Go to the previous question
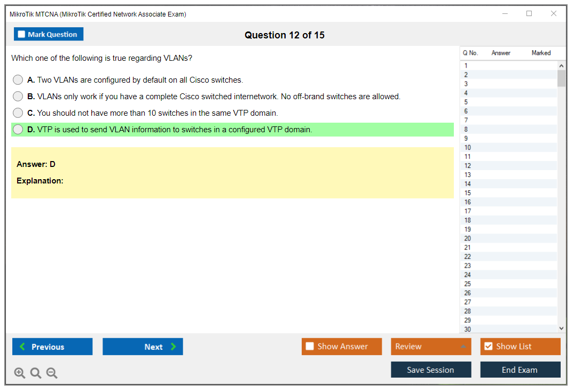The image size is (574, 392). point(52,347)
